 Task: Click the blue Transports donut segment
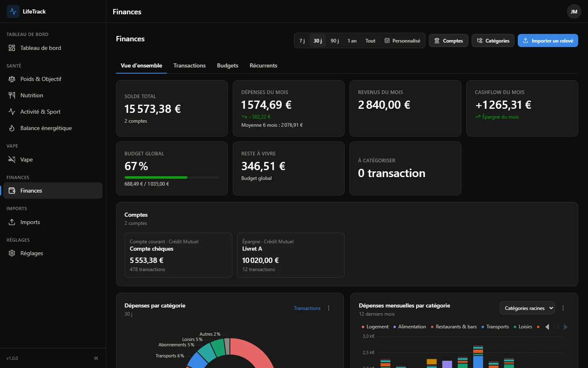point(197,360)
